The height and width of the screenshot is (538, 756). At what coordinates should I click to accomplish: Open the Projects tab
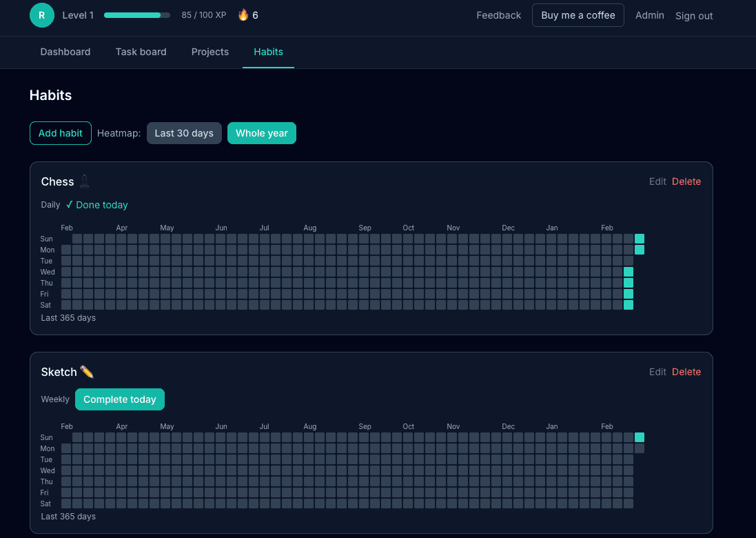point(210,52)
